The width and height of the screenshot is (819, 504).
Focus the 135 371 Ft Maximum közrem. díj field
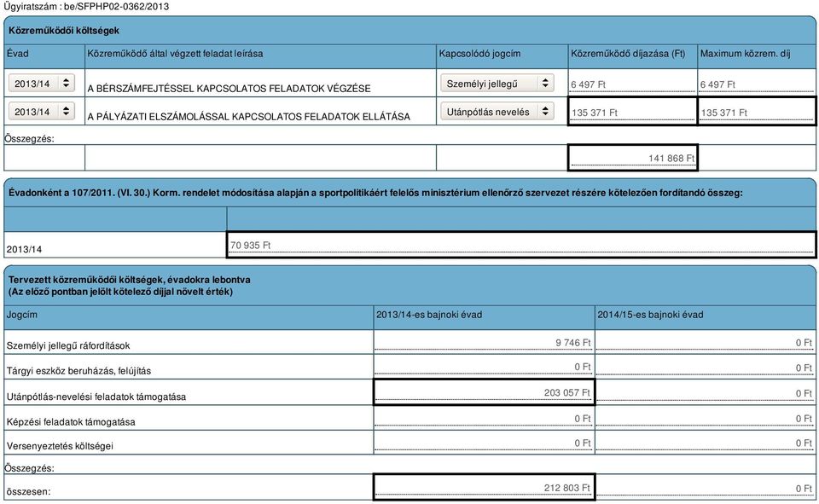(757, 113)
